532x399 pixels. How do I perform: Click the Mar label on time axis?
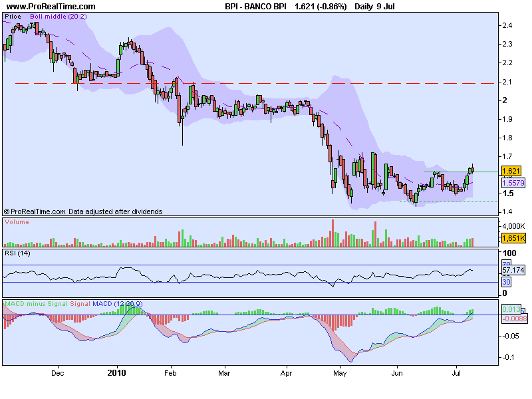point(224,373)
